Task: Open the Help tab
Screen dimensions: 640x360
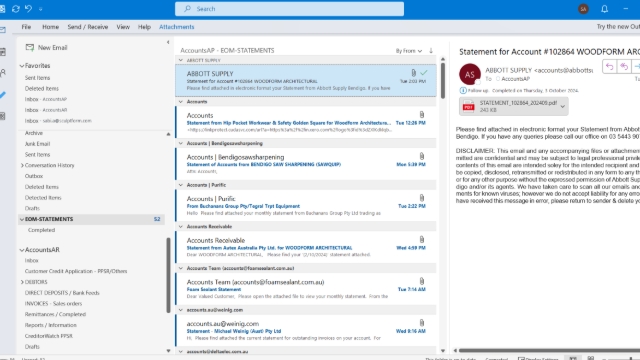Action: coord(144,27)
